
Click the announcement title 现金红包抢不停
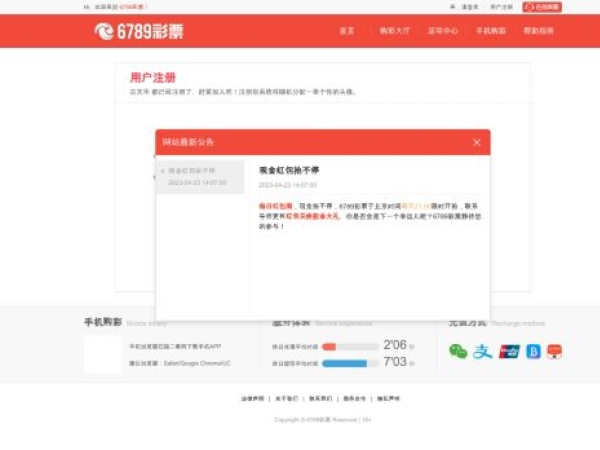point(289,170)
